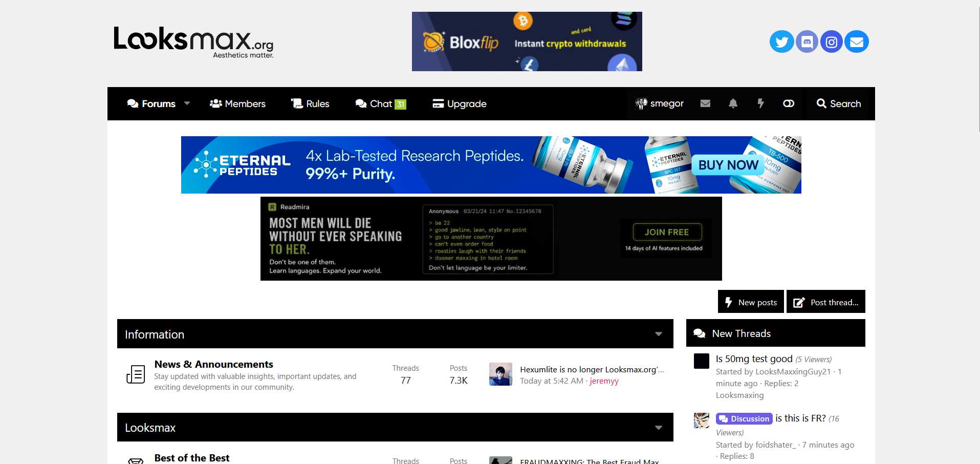Click BUY NOW on Eternal Peptides banner
Screen dimensions: 980x464
coord(728,165)
